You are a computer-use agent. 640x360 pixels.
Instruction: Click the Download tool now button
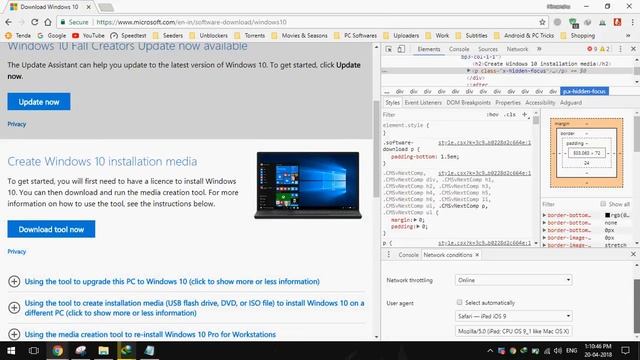[51, 229]
